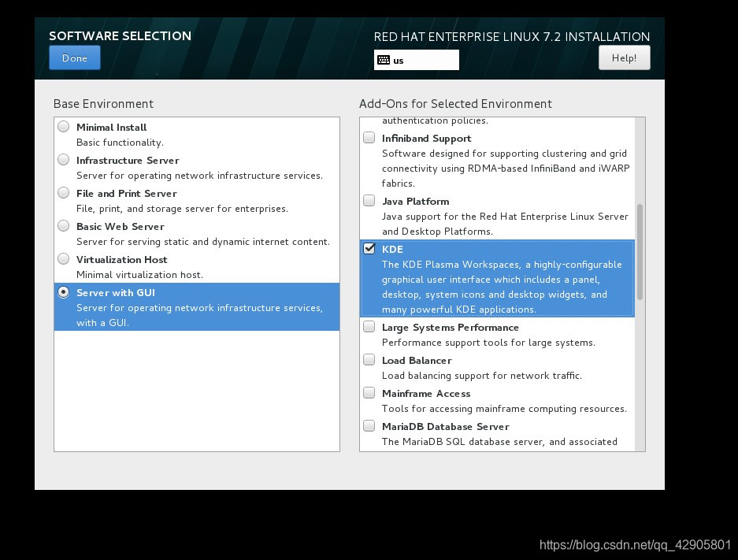Click the 'File and Print Server' label
Screen dimensions: 738x560
coord(127,194)
